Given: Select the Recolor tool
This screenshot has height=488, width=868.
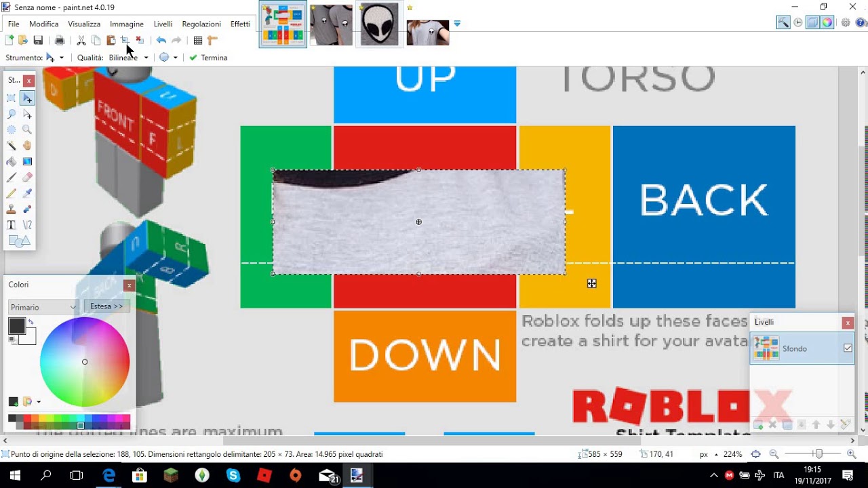Looking at the screenshot, I should tap(27, 209).
